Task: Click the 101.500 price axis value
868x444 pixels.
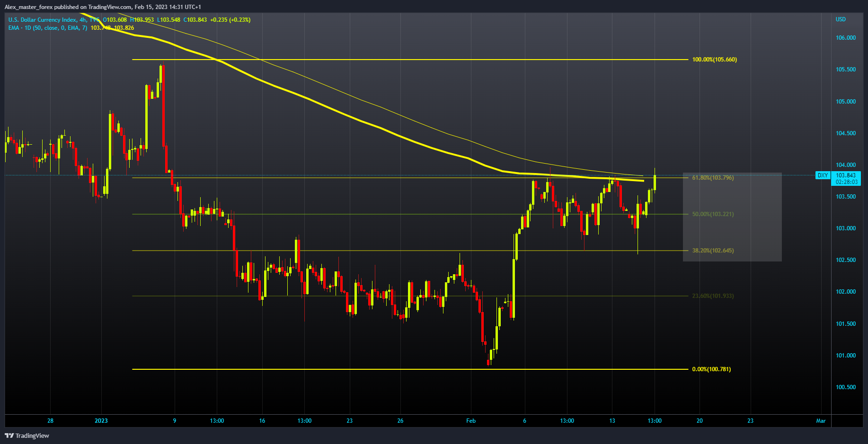Action: tap(846, 324)
